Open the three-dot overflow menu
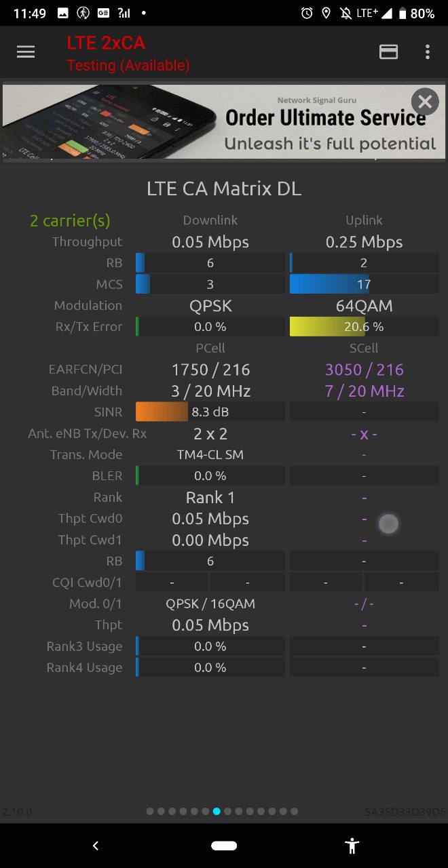The height and width of the screenshot is (868, 448). click(427, 52)
